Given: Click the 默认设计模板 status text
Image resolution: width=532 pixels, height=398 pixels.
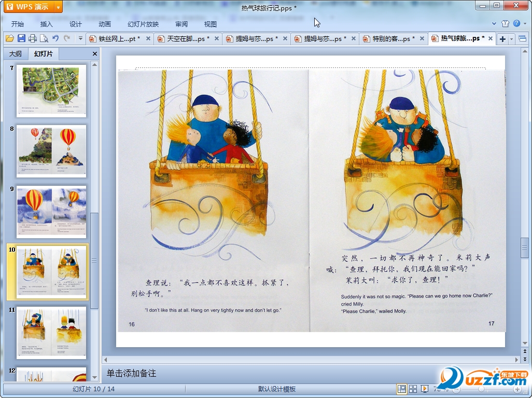Looking at the screenshot, I should coord(277,389).
